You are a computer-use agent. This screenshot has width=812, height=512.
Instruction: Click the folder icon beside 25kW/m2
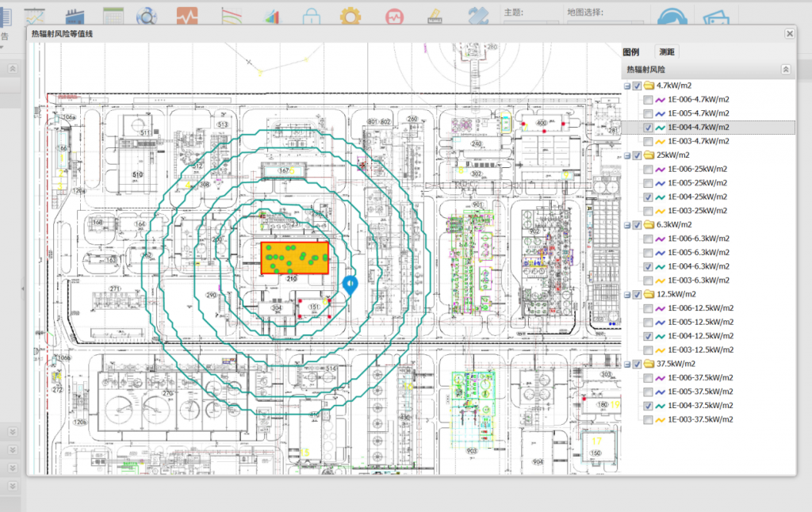click(x=649, y=155)
